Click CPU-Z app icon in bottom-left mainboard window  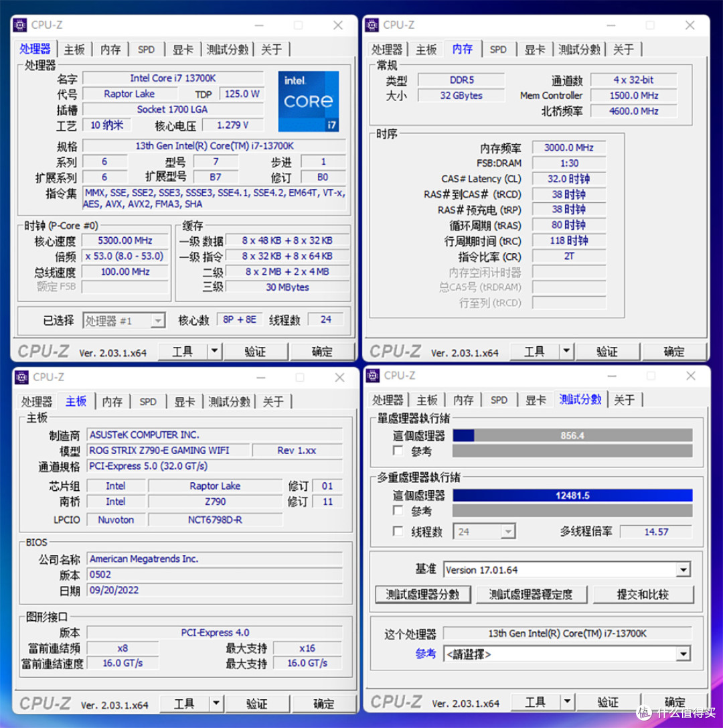click(21, 377)
